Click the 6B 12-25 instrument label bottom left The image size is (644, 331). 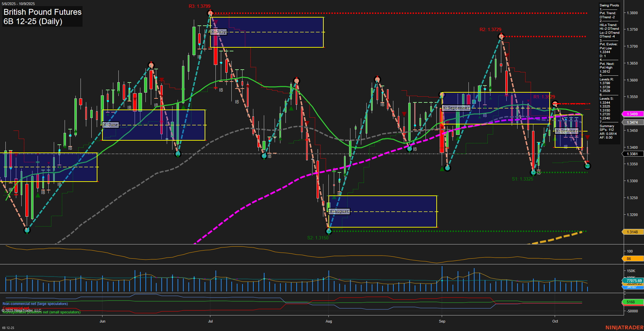tap(7, 328)
